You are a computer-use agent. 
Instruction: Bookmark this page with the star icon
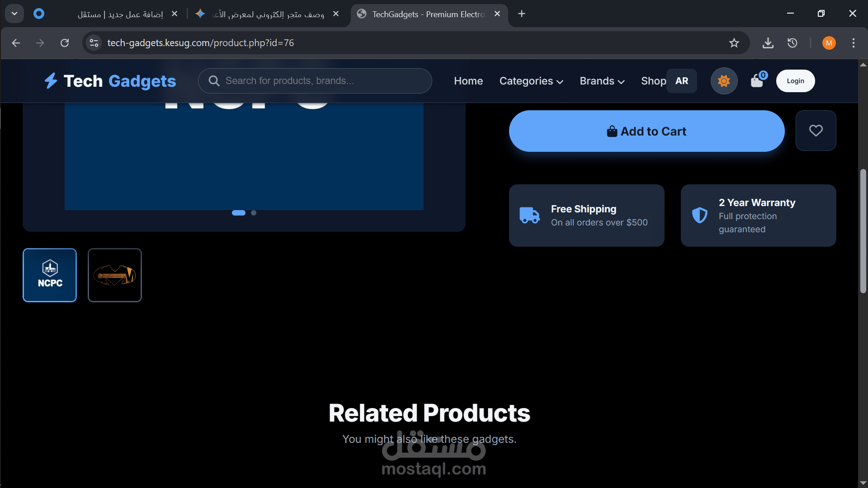tap(734, 43)
